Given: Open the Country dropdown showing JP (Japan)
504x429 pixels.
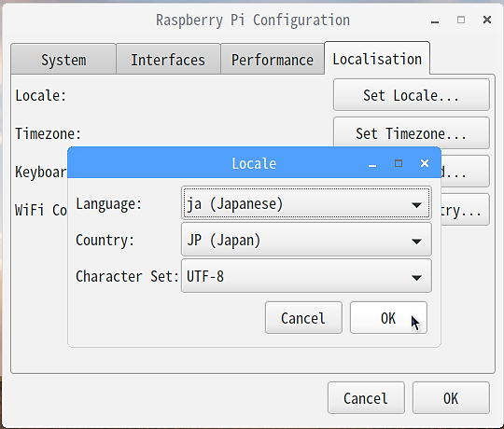Looking at the screenshot, I should (306, 240).
